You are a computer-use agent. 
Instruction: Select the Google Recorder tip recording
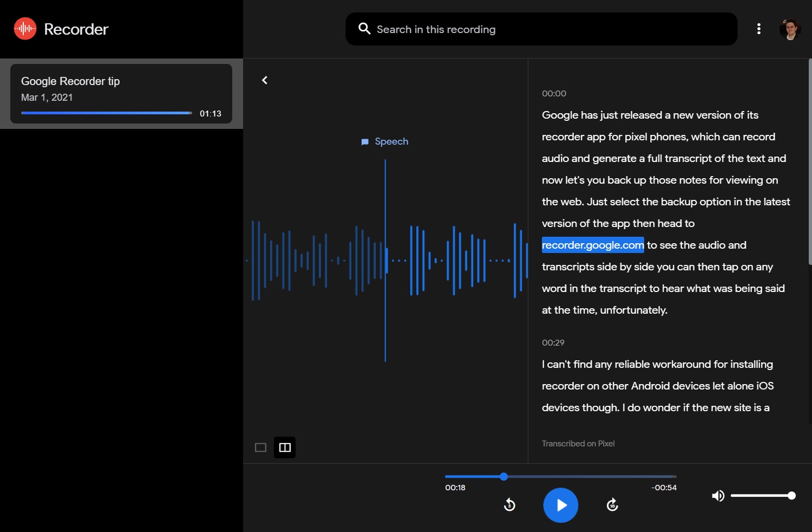tap(121, 94)
